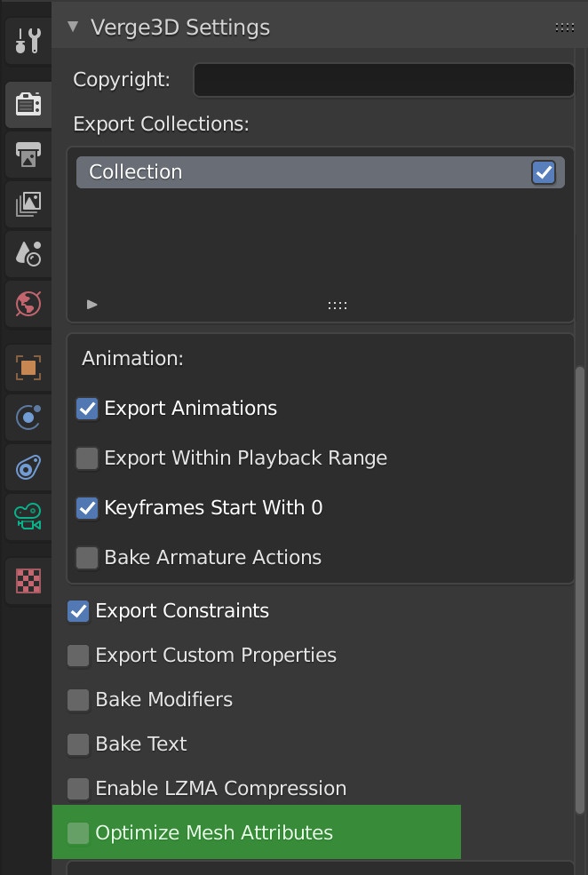Select Object Constraints properties icon
This screenshot has height=875, width=588.
click(x=28, y=467)
